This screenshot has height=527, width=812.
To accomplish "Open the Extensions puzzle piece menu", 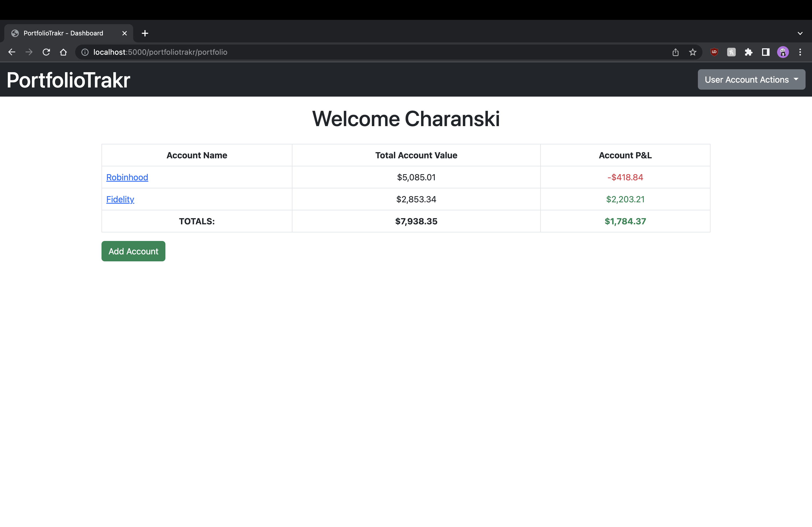I will pos(749,52).
